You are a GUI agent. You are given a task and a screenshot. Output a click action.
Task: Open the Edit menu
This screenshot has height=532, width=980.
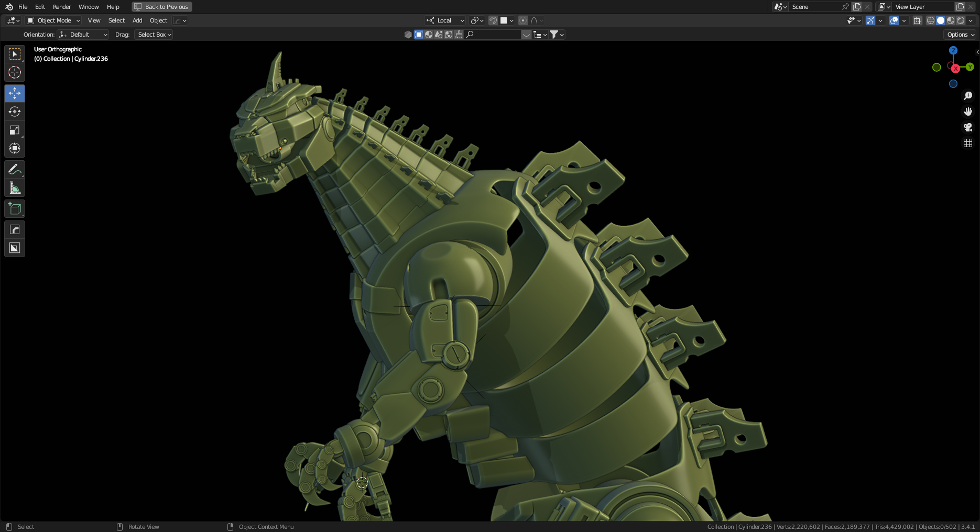[40, 7]
